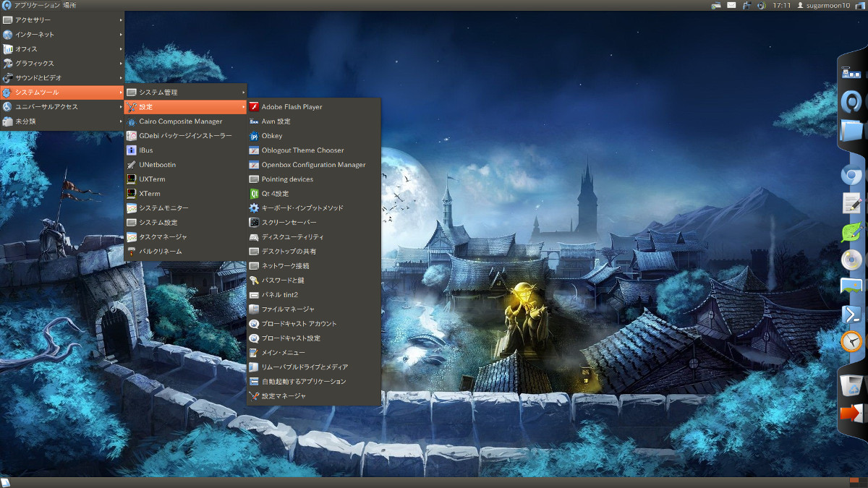Open ブロードキャスト アカウント
The image size is (868, 488).
(x=314, y=324)
